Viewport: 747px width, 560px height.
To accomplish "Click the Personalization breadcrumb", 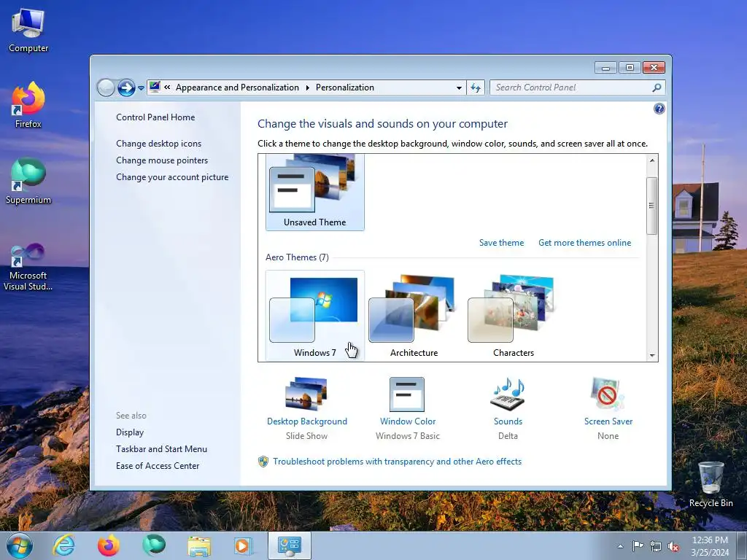I will coord(345,87).
